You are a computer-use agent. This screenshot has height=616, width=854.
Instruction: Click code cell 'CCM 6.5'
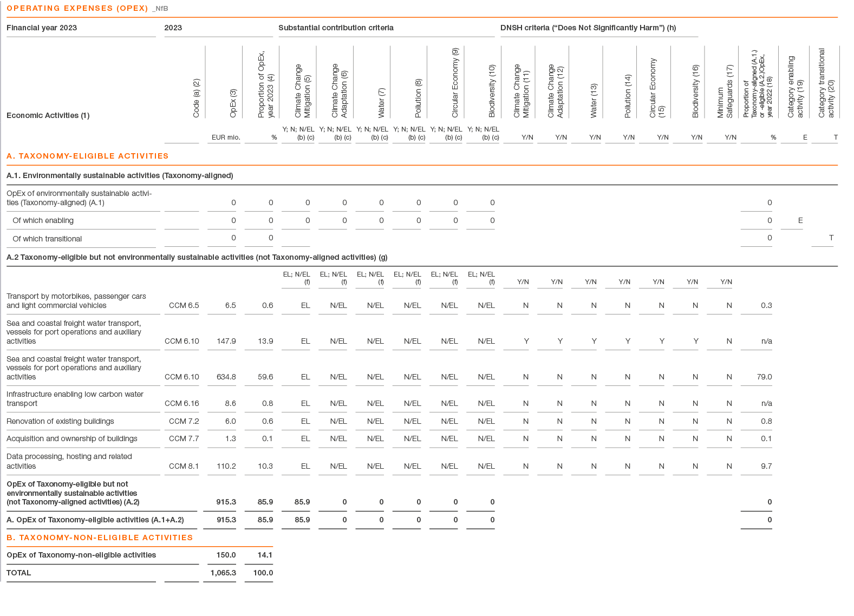click(184, 305)
